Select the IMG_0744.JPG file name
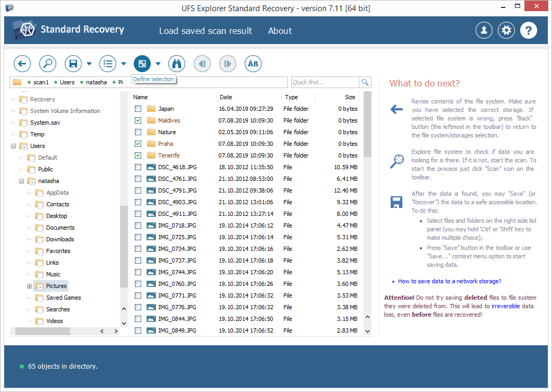This screenshot has height=392, width=552. coord(177,272)
